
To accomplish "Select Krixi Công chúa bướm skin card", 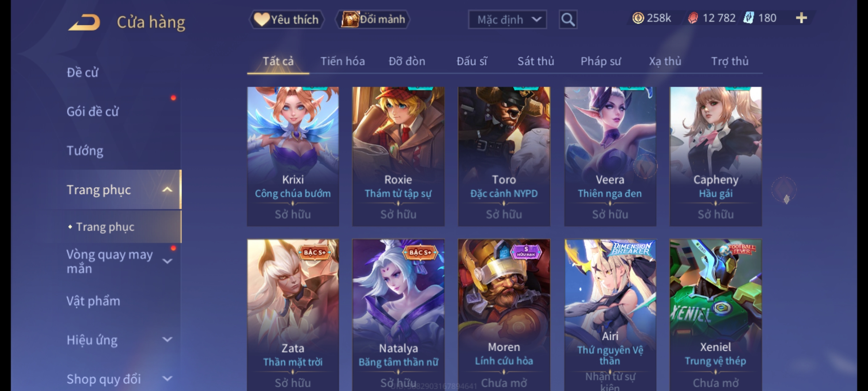I will pos(293,156).
